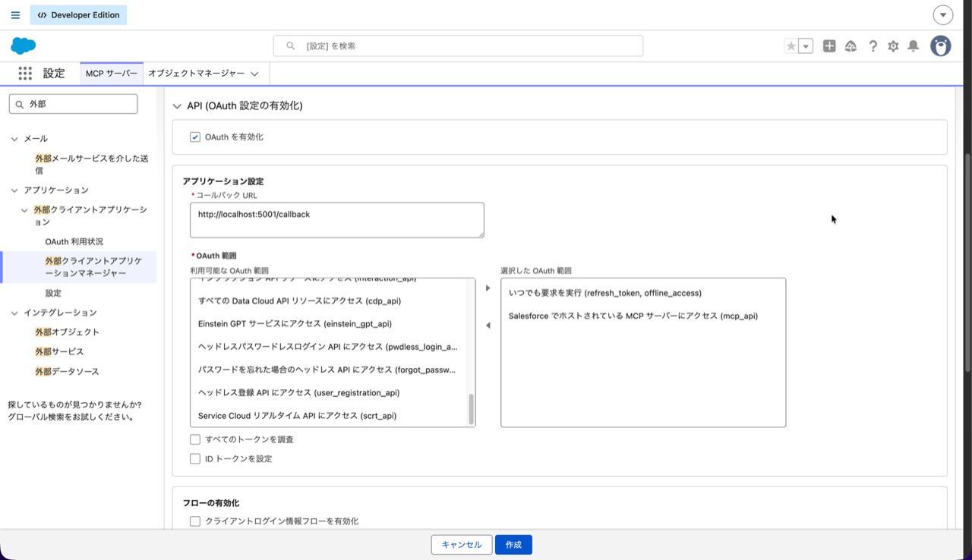972x560 pixels.
Task: Open the Trailhead guidance icon
Action: 850,46
